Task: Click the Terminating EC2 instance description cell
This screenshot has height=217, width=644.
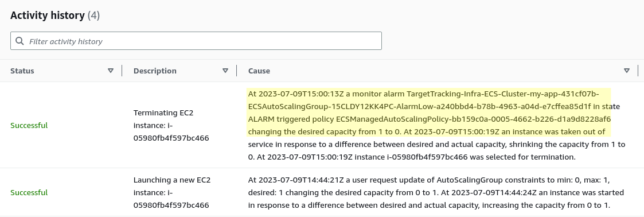Action: tap(171, 125)
